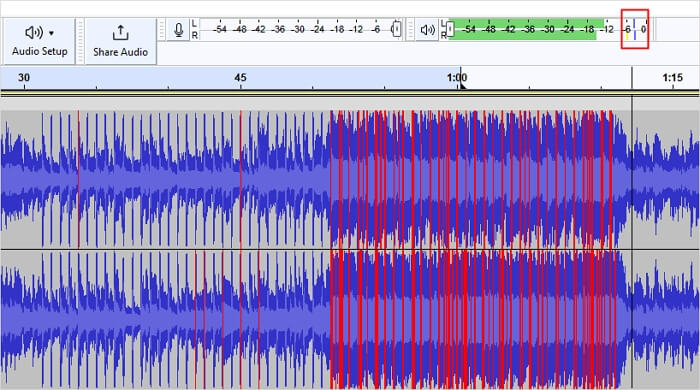Click the record meter microphone icon
Image resolution: width=700 pixels, height=390 pixels.
179,30
